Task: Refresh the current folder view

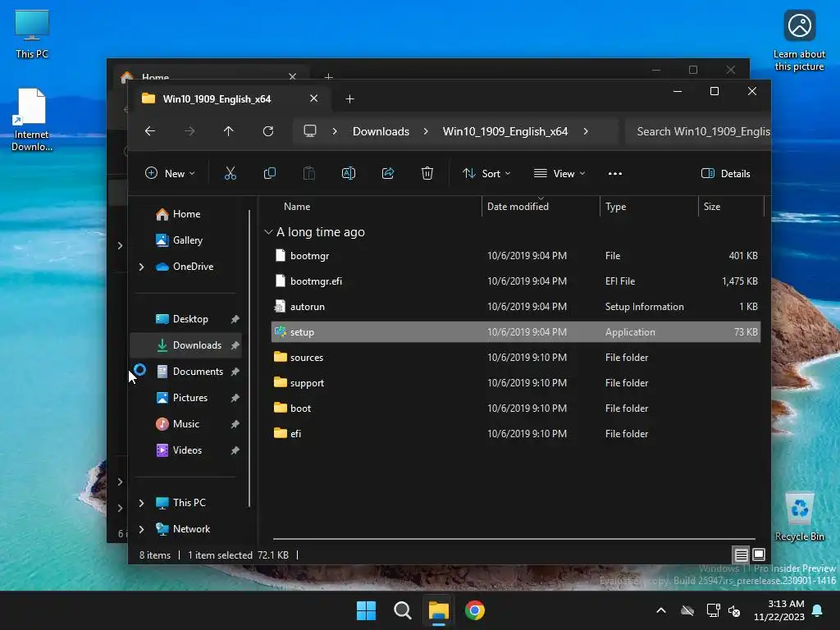Action: tap(268, 131)
